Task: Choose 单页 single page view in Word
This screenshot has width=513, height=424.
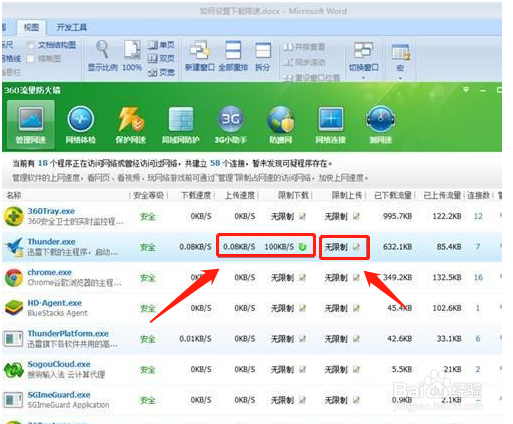Action: click(x=161, y=45)
